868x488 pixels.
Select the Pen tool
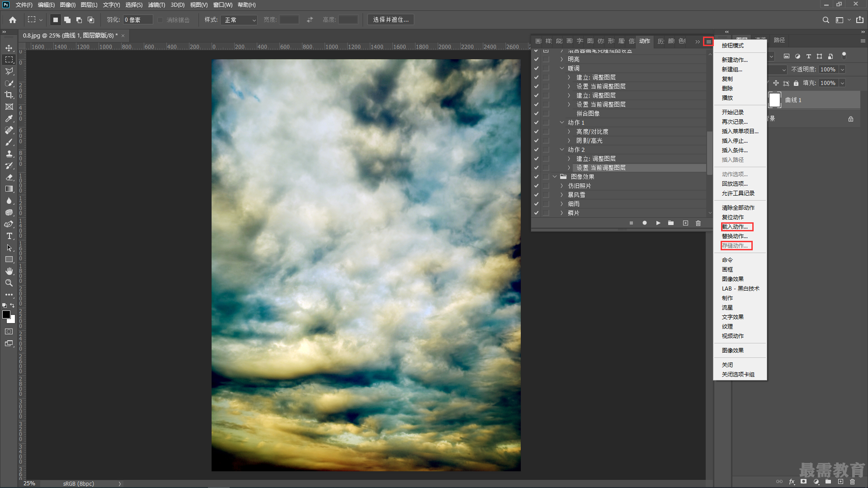tap(9, 224)
